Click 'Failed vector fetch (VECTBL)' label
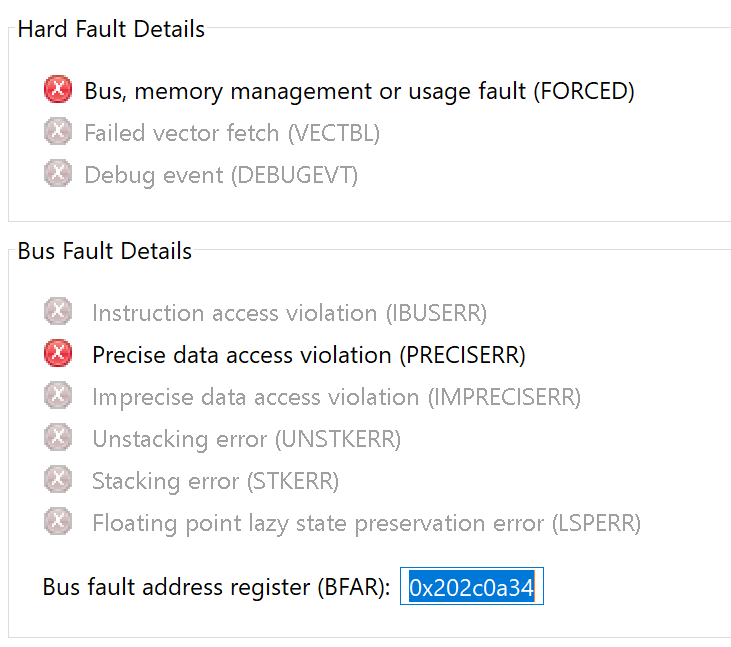This screenshot has width=731, height=647. (x=232, y=133)
